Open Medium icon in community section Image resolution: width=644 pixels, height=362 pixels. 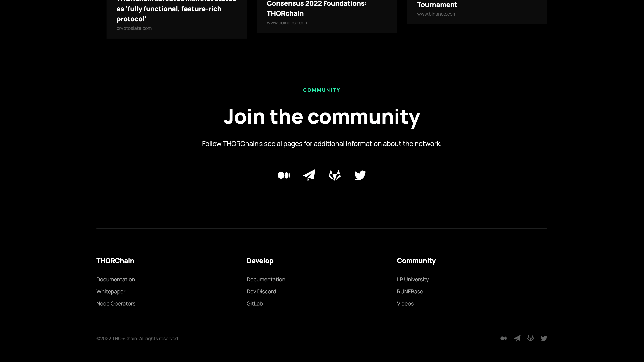point(284,175)
